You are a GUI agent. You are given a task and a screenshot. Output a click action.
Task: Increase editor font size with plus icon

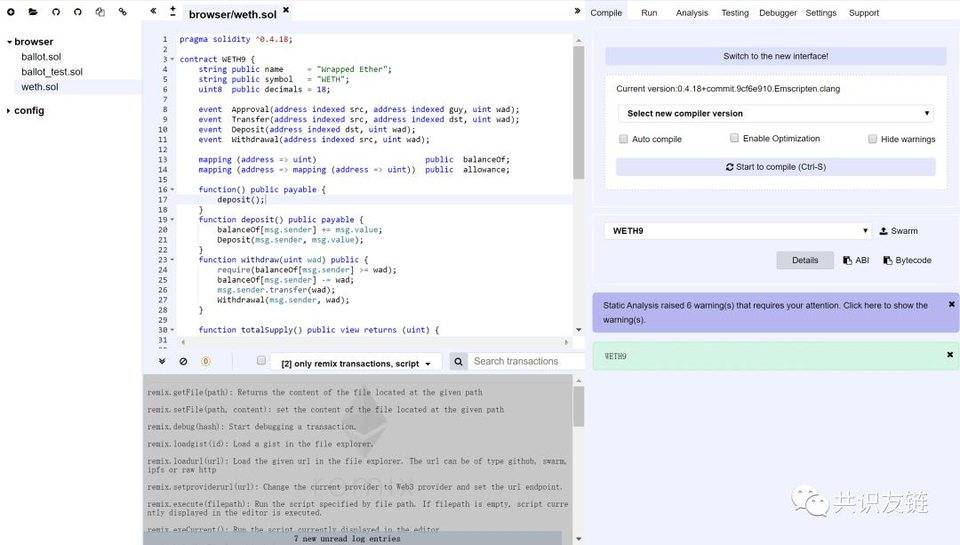[173, 8]
